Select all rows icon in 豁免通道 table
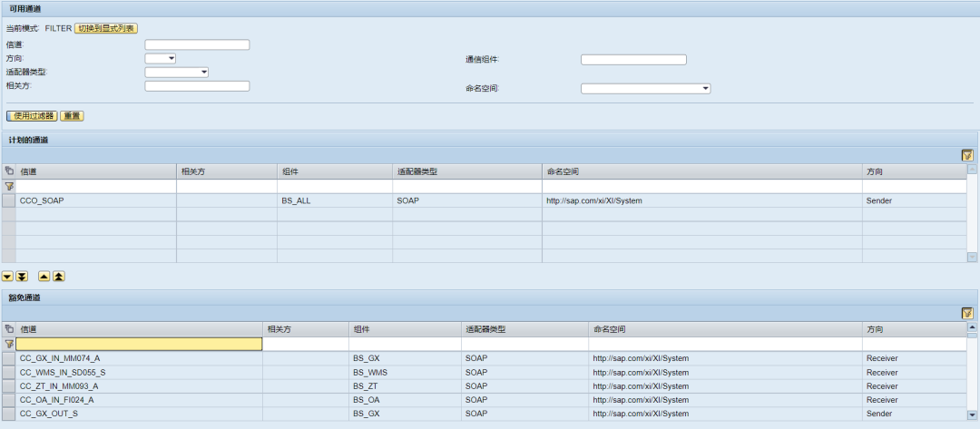 pos(8,329)
